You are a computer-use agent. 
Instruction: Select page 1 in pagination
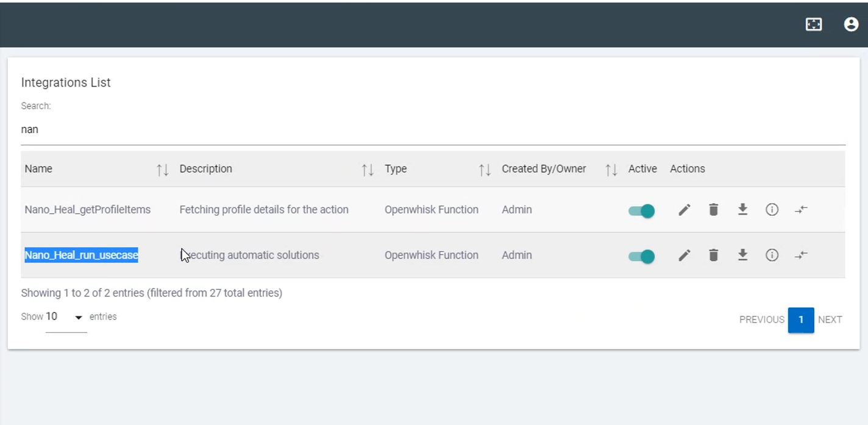[800, 320]
